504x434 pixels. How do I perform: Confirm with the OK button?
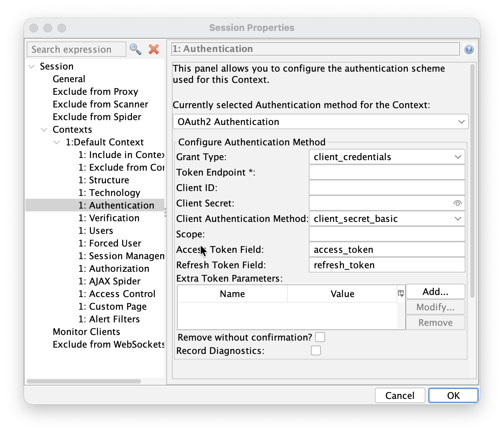tap(453, 396)
